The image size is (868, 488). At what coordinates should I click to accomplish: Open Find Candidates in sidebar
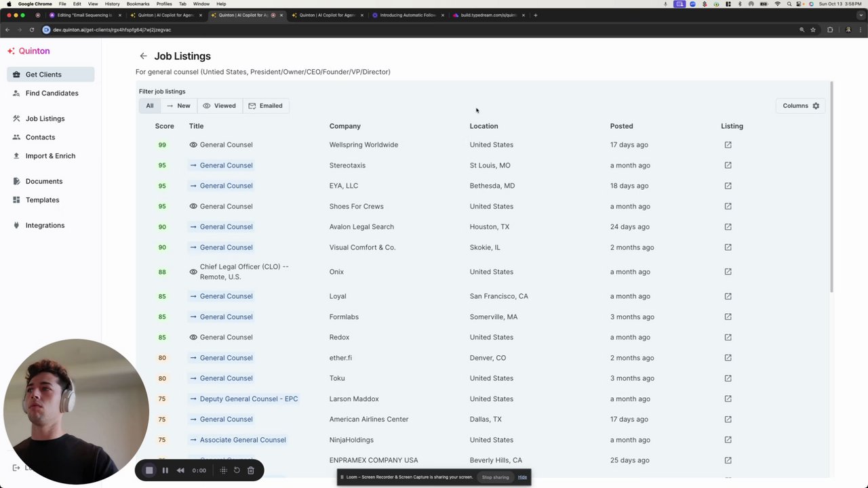click(51, 93)
